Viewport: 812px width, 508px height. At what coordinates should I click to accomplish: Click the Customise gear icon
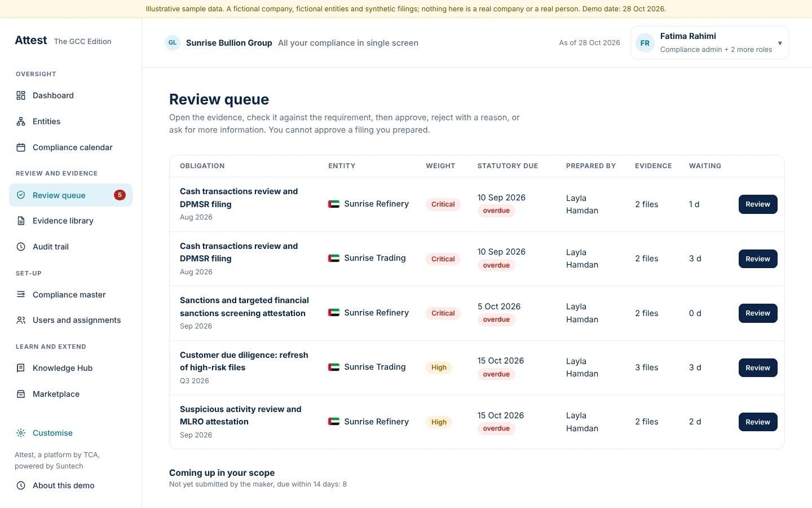point(21,433)
